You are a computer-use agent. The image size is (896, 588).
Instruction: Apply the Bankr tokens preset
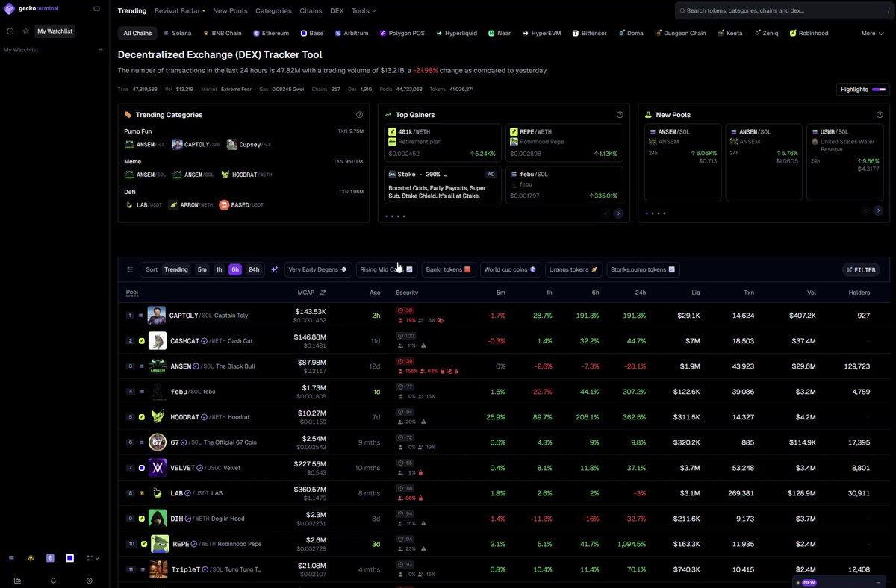(449, 269)
